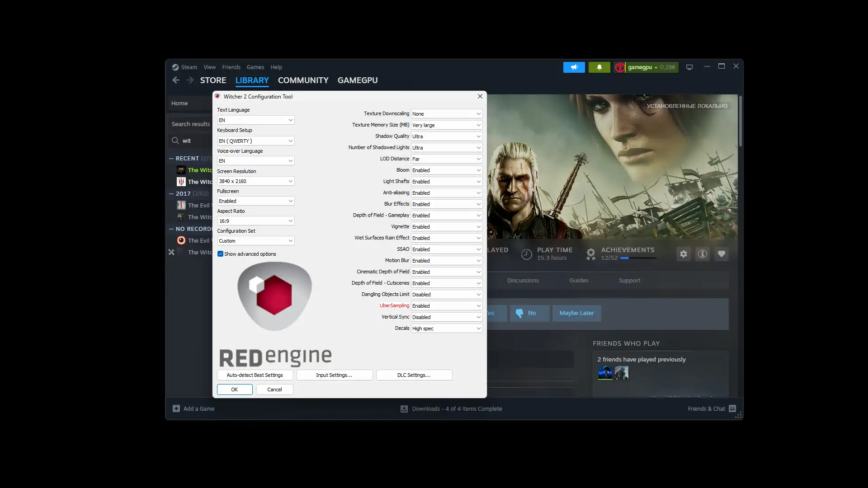Click Maybe Later button
The height and width of the screenshot is (488, 868).
click(x=576, y=313)
